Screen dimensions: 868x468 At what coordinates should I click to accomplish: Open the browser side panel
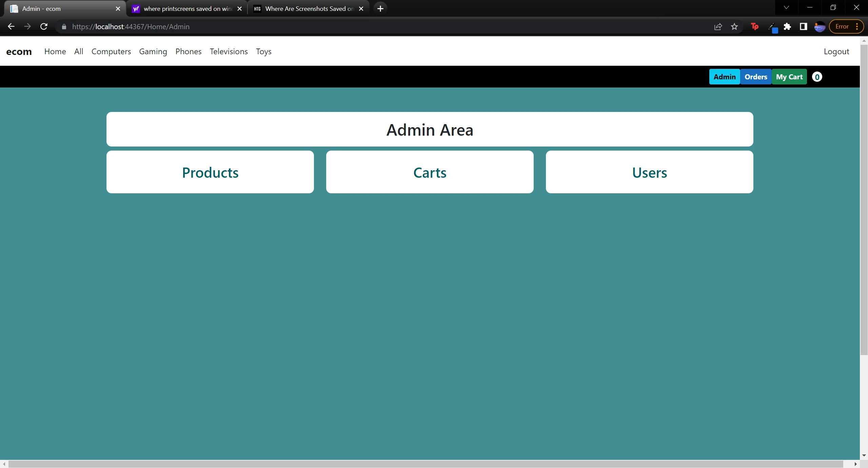pyautogui.click(x=803, y=26)
